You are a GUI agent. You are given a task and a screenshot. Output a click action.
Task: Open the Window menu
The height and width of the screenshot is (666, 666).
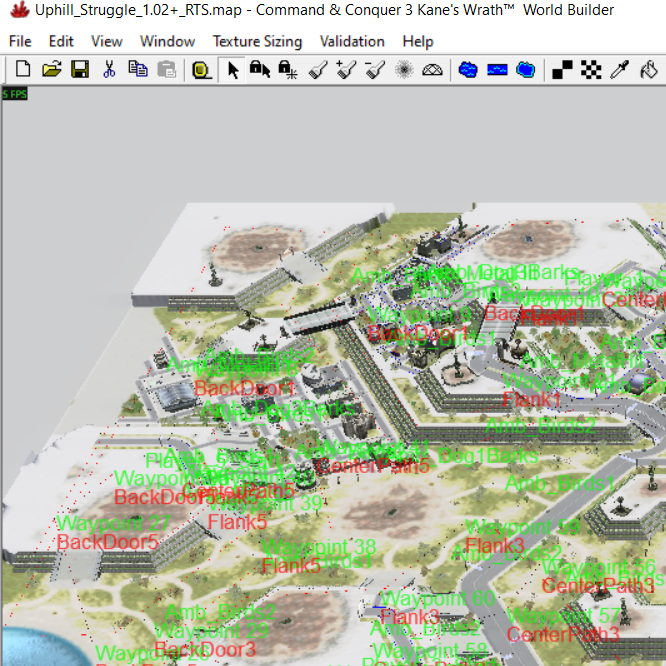coord(167,41)
